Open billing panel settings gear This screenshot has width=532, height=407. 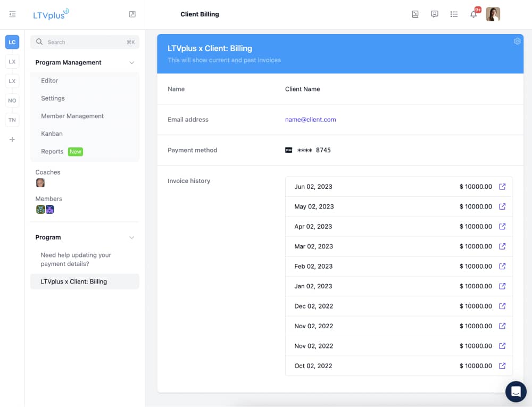point(517,41)
